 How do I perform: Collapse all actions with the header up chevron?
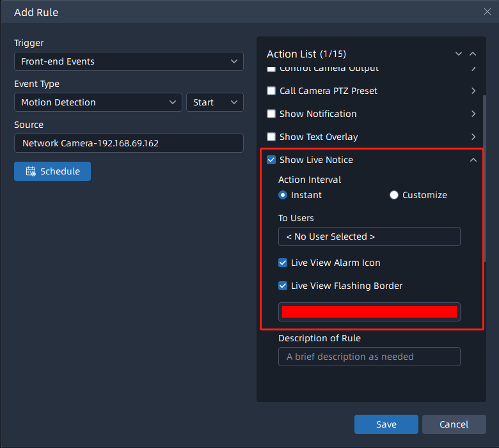(x=473, y=54)
